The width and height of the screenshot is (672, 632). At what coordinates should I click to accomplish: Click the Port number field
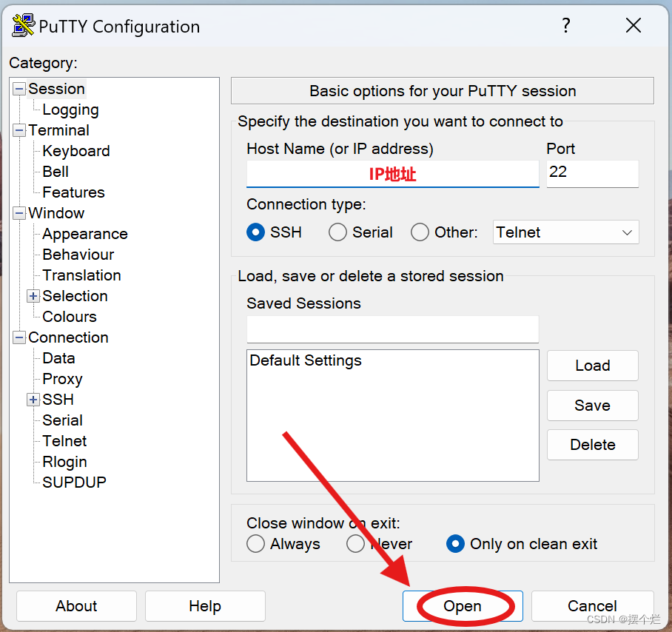pos(593,173)
